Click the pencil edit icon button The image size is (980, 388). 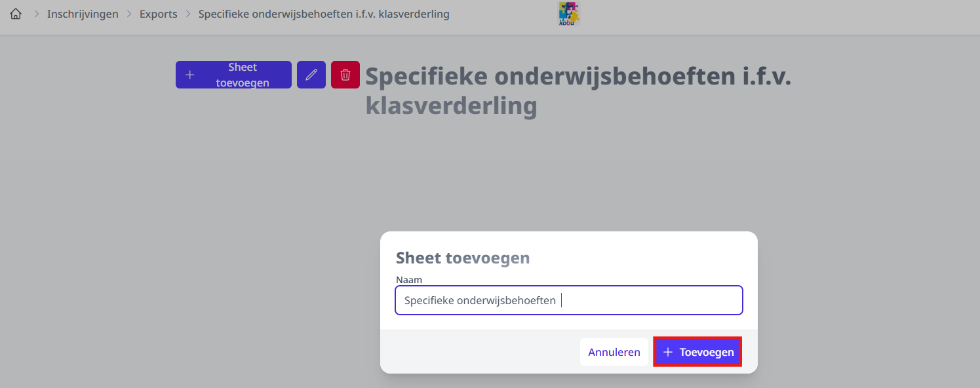tap(311, 75)
